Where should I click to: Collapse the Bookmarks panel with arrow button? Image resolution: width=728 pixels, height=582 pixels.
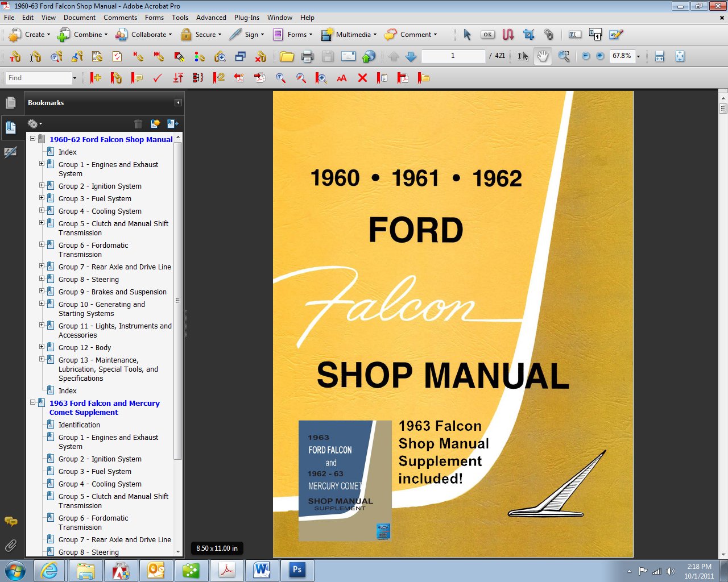178,103
